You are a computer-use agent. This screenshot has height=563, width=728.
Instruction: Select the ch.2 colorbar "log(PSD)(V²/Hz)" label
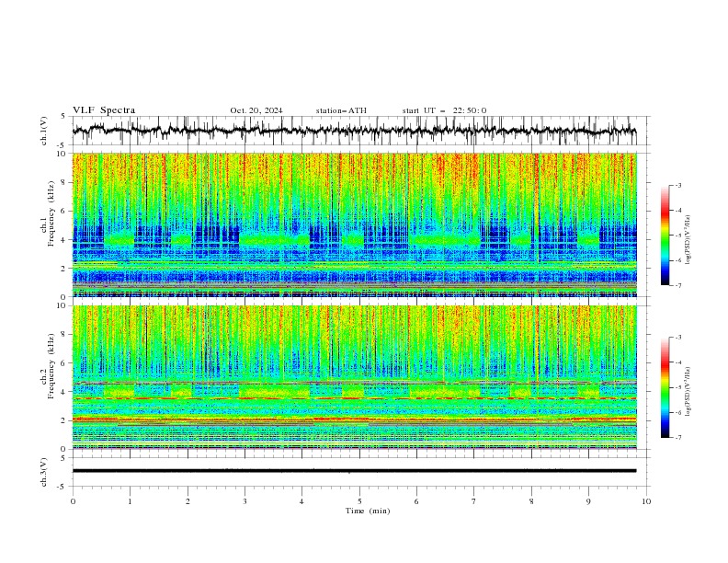click(688, 392)
